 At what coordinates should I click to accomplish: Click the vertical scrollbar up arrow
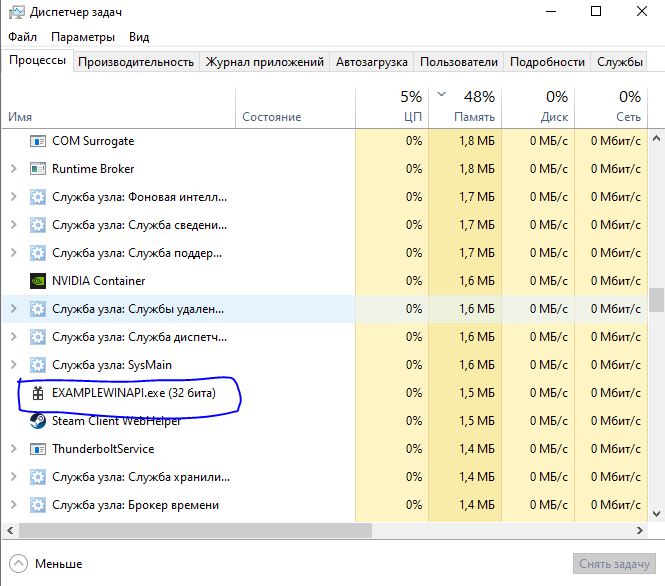coord(656,138)
